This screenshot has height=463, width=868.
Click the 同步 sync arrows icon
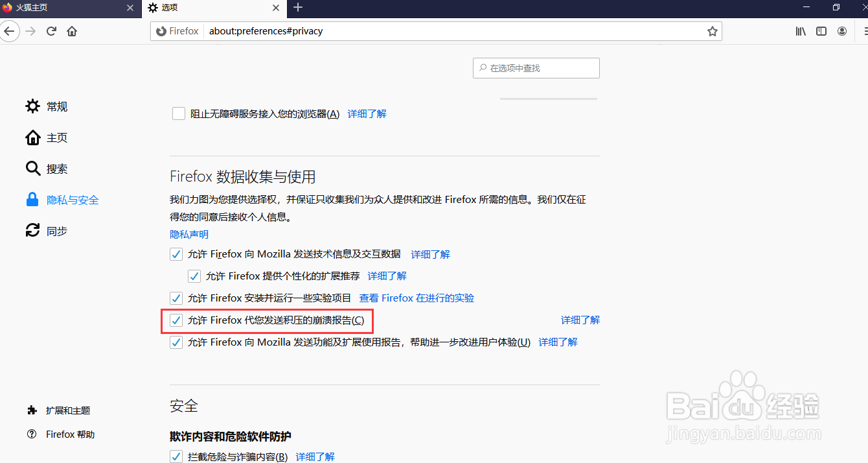(x=32, y=231)
